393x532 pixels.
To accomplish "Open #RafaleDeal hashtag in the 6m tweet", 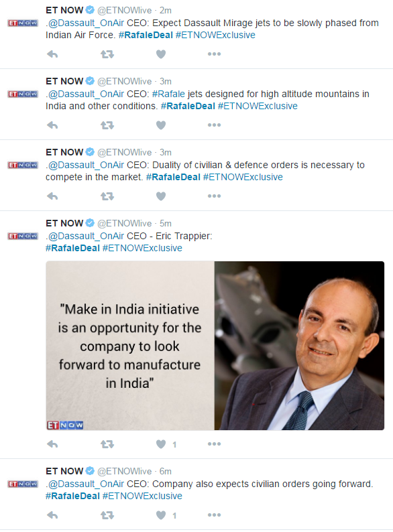I will (72, 496).
